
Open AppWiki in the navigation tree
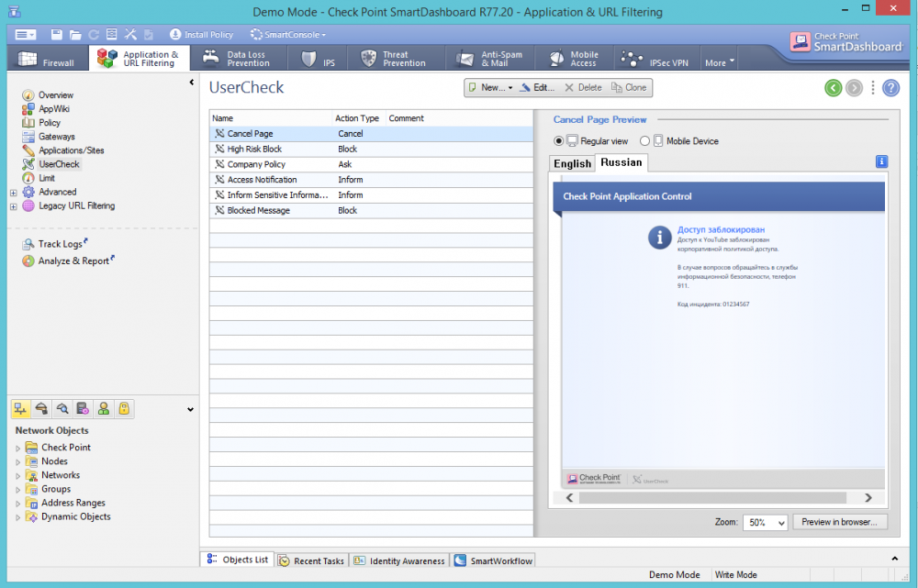click(x=54, y=109)
